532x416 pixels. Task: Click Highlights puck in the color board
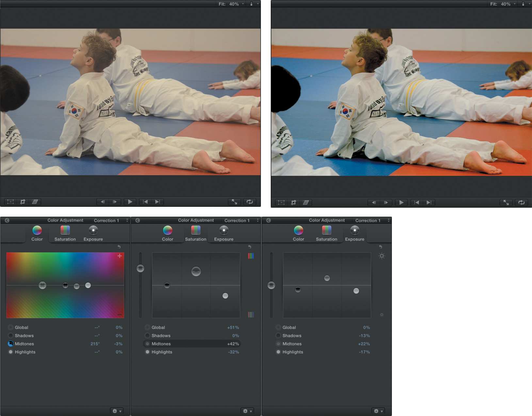pos(88,285)
